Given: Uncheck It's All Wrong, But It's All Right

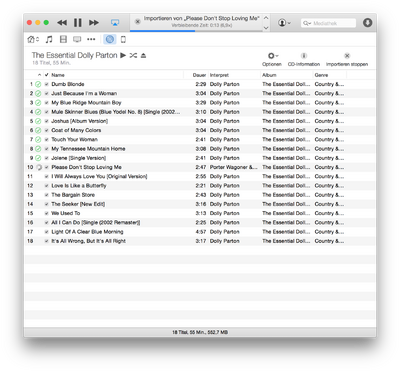Looking at the screenshot, I should (x=47, y=241).
